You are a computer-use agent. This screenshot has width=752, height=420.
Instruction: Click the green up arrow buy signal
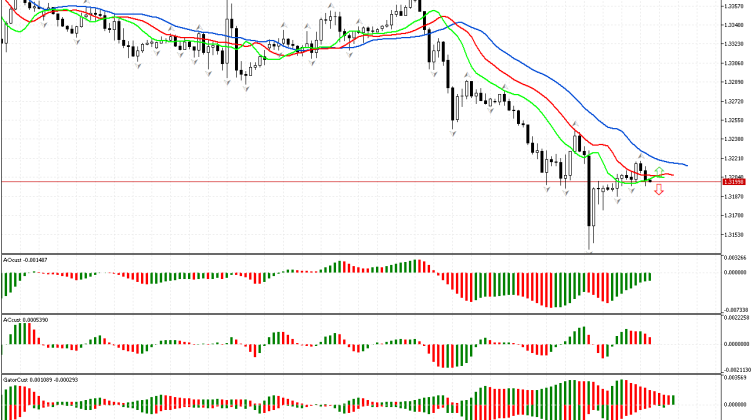click(x=659, y=171)
